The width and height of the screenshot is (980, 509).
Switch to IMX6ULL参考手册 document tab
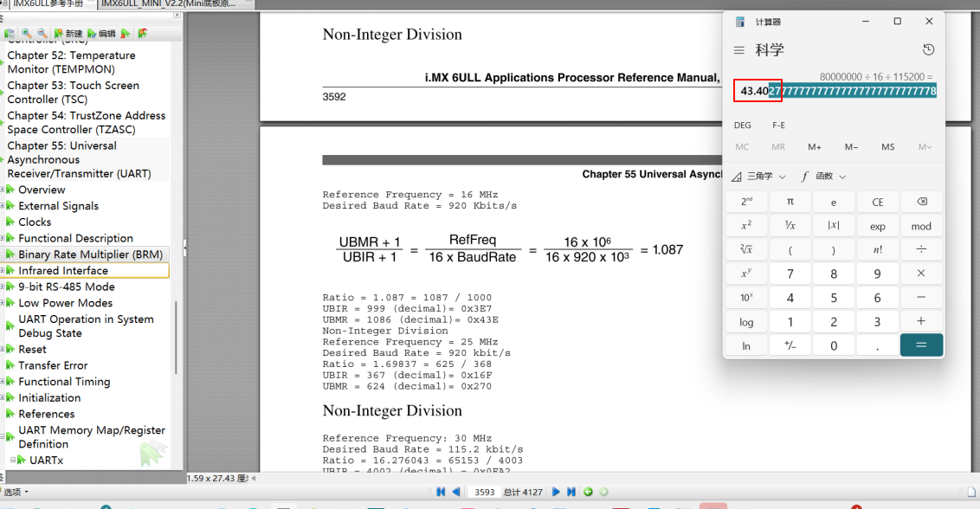(48, 3)
